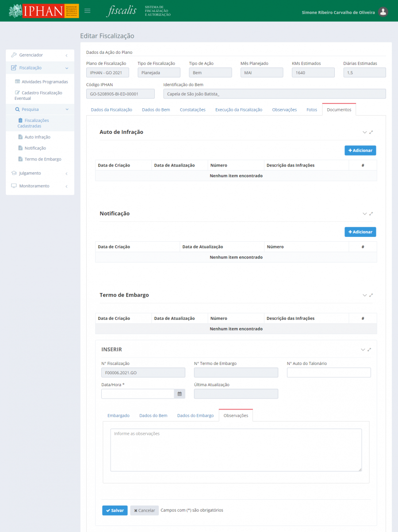The height and width of the screenshot is (532, 398).
Task: Add a new Auto de Infração
Action: pyautogui.click(x=360, y=151)
